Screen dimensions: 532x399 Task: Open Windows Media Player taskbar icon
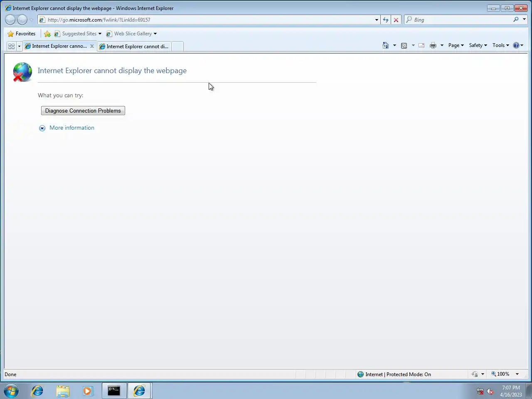(87, 391)
